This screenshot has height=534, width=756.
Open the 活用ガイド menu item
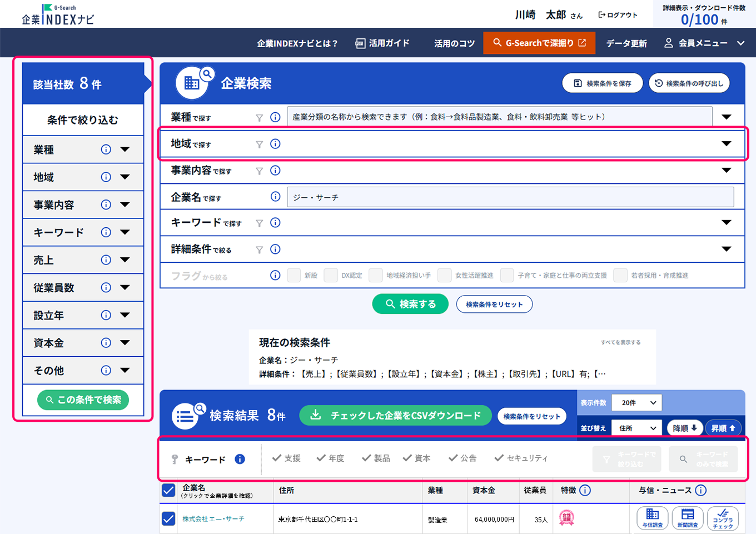[382, 43]
